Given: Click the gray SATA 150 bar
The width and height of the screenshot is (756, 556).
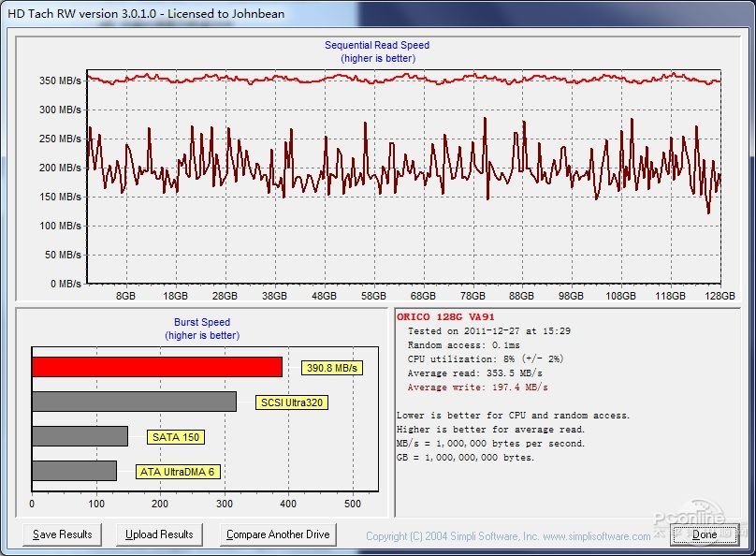Looking at the screenshot, I should [80, 436].
